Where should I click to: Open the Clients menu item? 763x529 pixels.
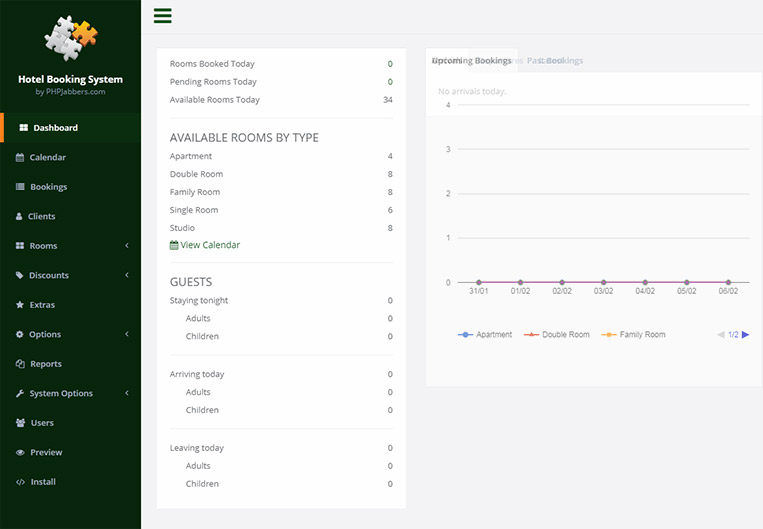tap(71, 216)
